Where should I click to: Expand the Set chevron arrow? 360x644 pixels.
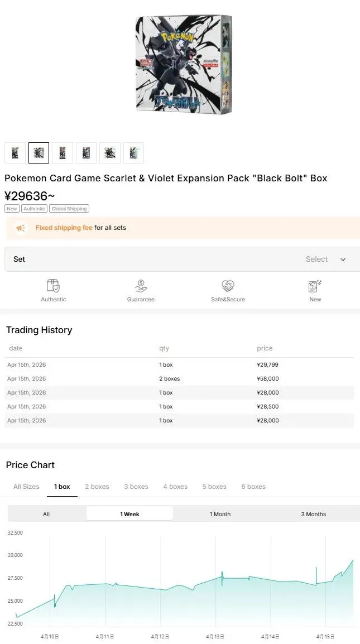click(x=343, y=259)
